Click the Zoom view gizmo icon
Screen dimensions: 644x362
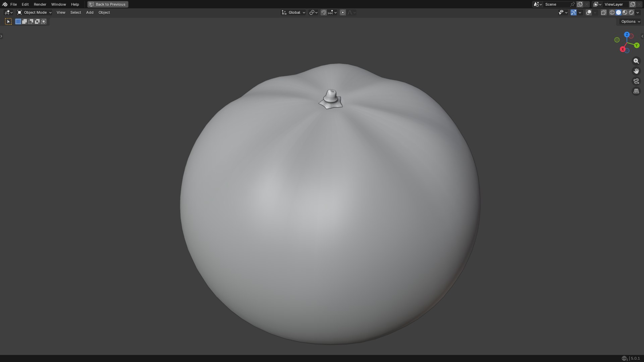[636, 61]
